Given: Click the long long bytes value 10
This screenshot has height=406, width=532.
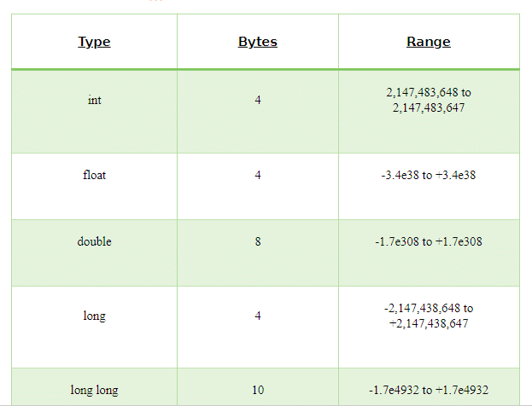Looking at the screenshot, I should click(258, 390).
